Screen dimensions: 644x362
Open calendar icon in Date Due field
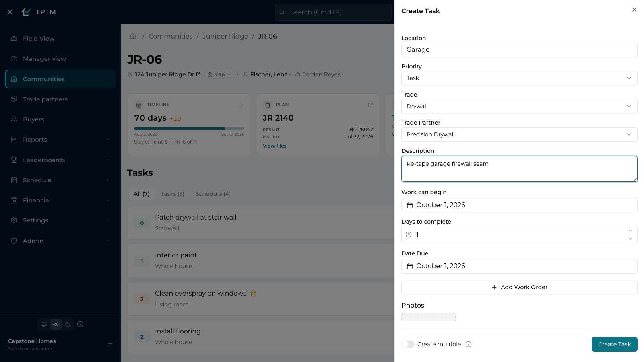point(410,266)
